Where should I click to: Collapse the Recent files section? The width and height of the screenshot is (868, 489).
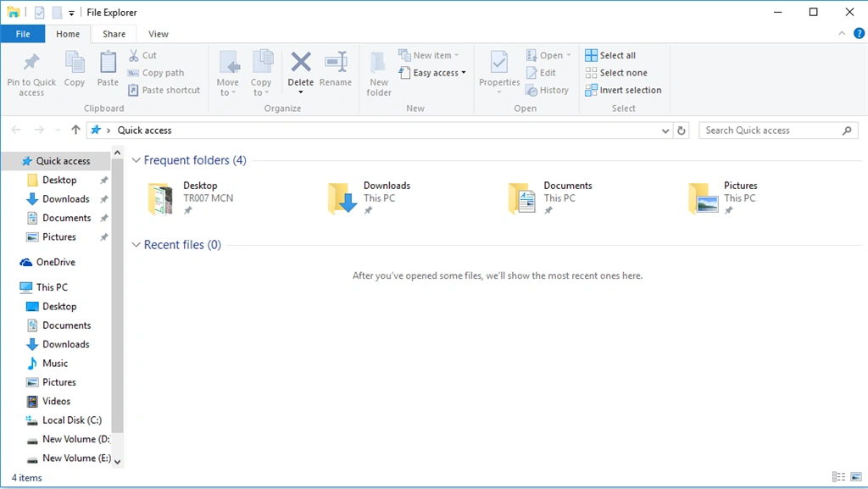point(136,245)
